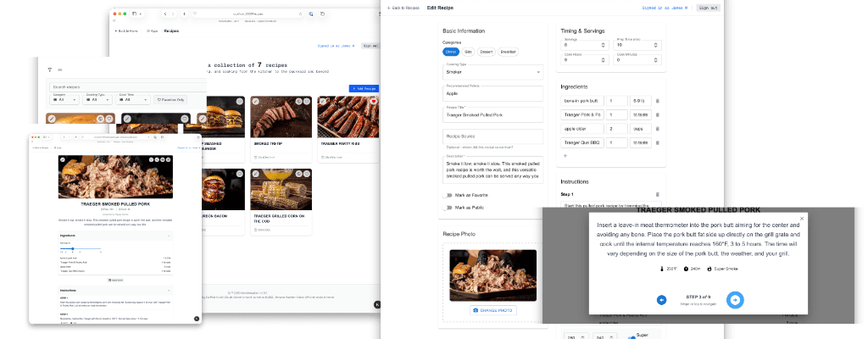The width and height of the screenshot is (868, 339).
Task: Open the Recipes tab in the recipes list window
Action: click(171, 31)
